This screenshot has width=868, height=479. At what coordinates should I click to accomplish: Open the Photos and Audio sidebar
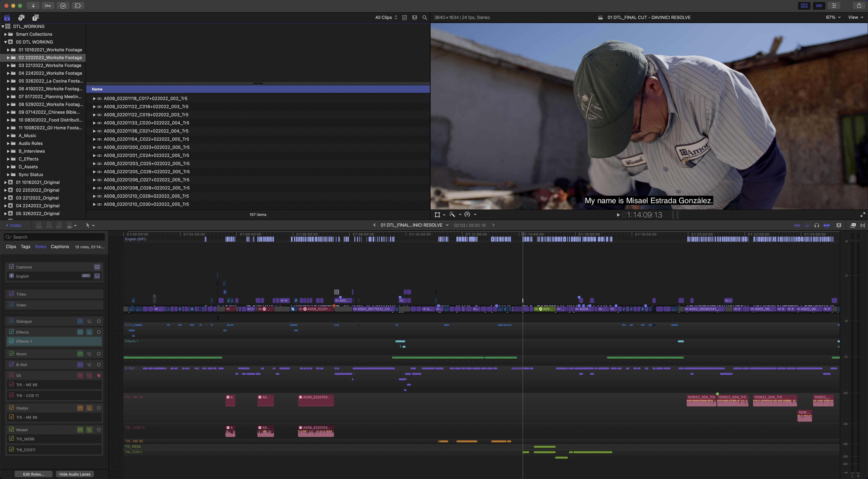click(x=21, y=17)
